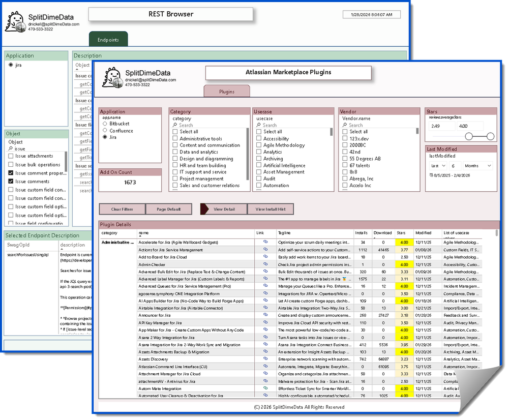Check Select all in the Vendor filter
The width and height of the screenshot is (508, 420).
pyautogui.click(x=345, y=132)
